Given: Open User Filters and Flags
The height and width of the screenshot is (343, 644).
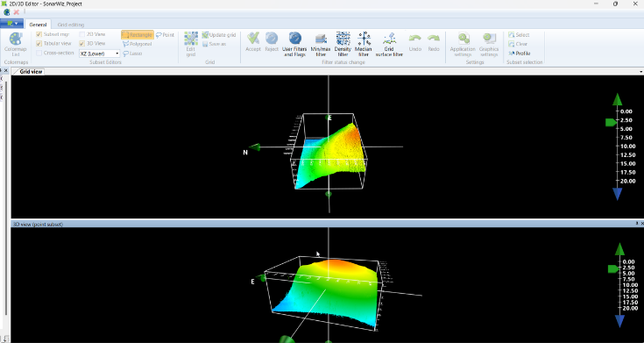Looking at the screenshot, I should (294, 45).
